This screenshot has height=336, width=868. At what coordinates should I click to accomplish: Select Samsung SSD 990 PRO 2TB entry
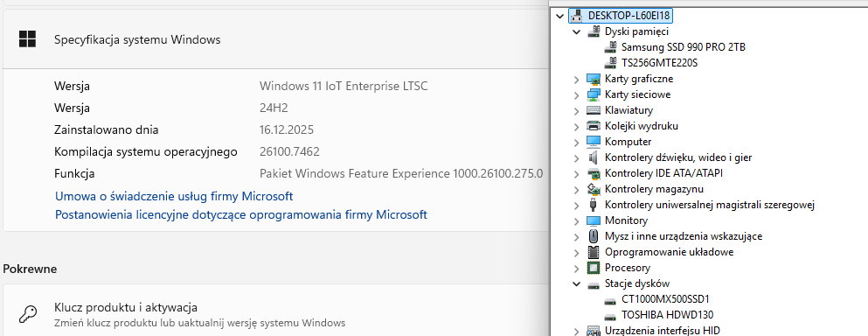tap(683, 47)
